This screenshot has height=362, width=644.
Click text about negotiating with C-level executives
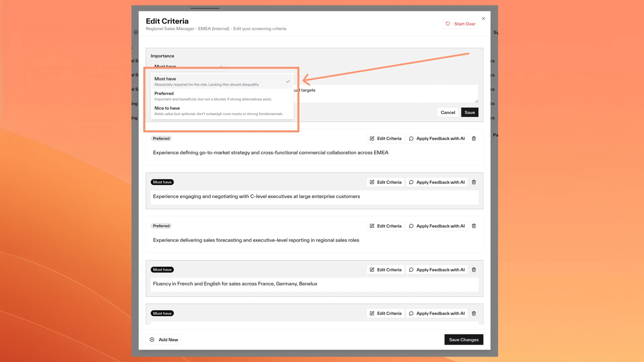tap(256, 196)
